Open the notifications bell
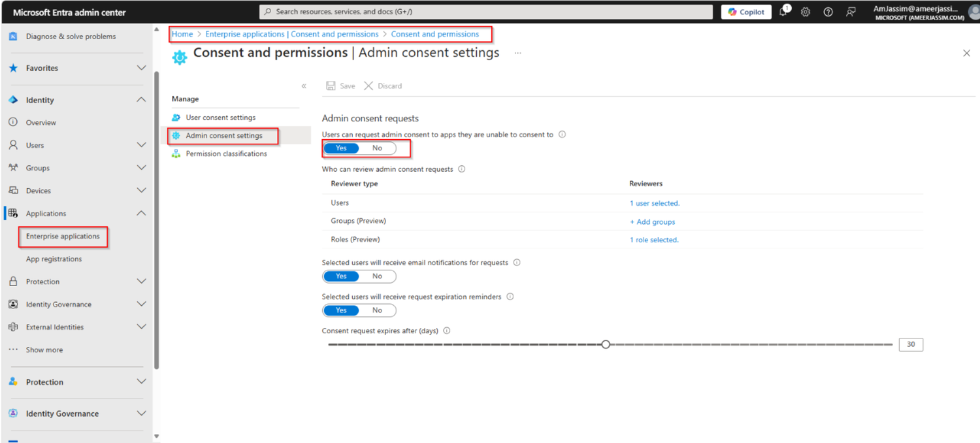The width and height of the screenshot is (980, 443). [783, 11]
